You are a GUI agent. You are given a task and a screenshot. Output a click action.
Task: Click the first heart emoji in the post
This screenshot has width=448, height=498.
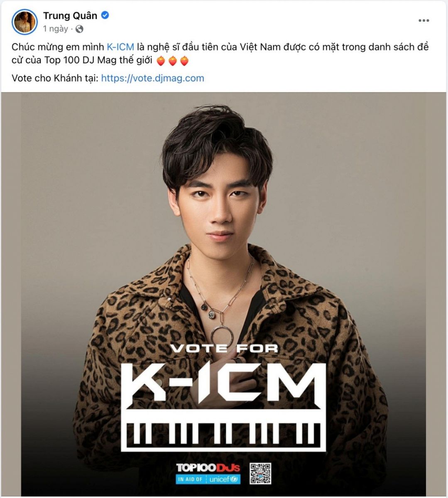161,61
